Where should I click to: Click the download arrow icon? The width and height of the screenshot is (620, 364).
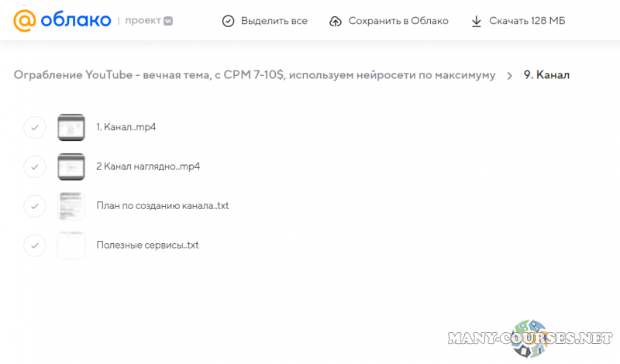(x=477, y=21)
